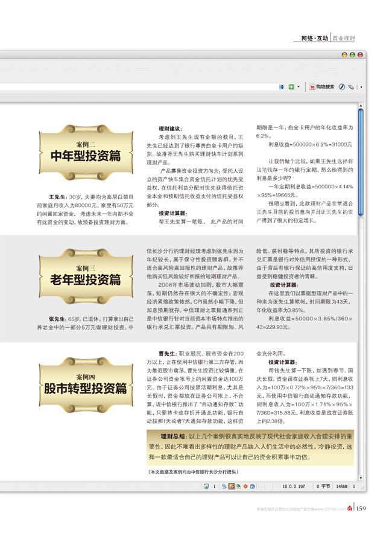Click the 利息收益=500000×6.2%=31000元 formula line
The width and height of the screenshot is (392, 536).
click(311, 144)
